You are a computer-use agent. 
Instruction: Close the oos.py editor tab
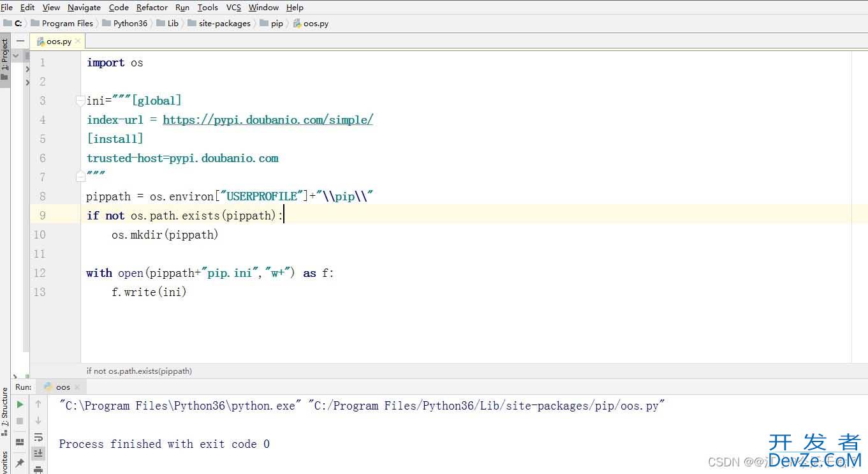click(78, 41)
